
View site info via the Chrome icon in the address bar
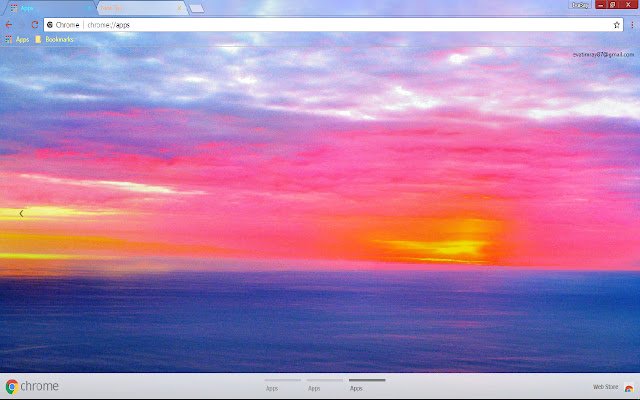point(50,25)
